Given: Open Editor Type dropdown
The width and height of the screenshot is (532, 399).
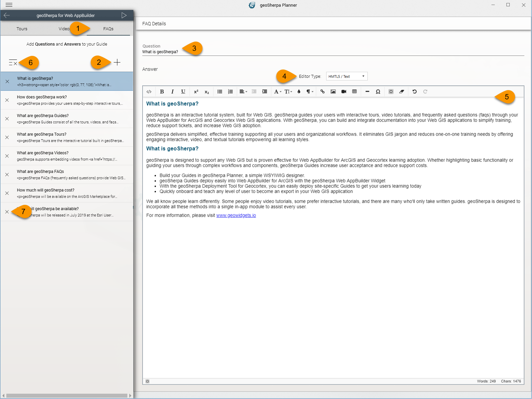Looking at the screenshot, I should 347,76.
